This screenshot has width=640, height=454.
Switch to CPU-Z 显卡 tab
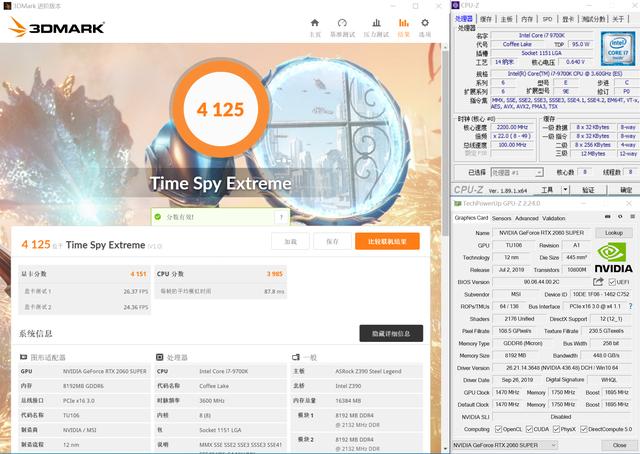(568, 19)
